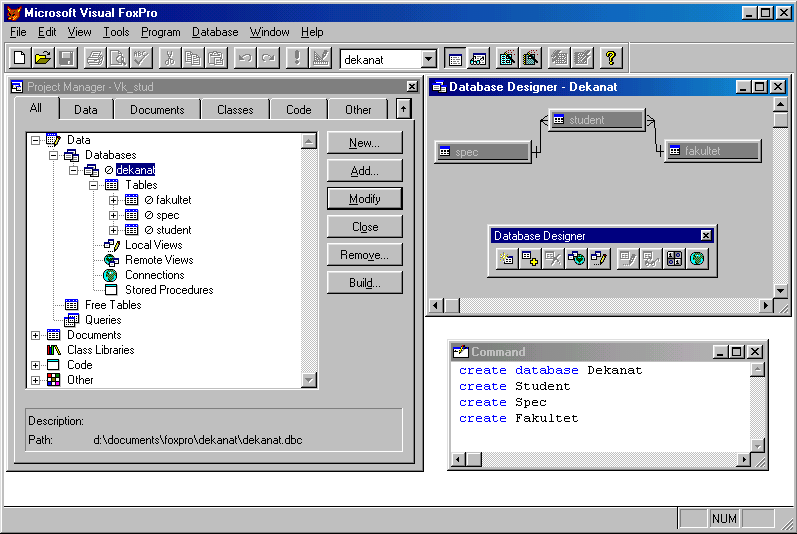Select Stored Procedures in the project tree
The image size is (797, 534).
[169, 290]
